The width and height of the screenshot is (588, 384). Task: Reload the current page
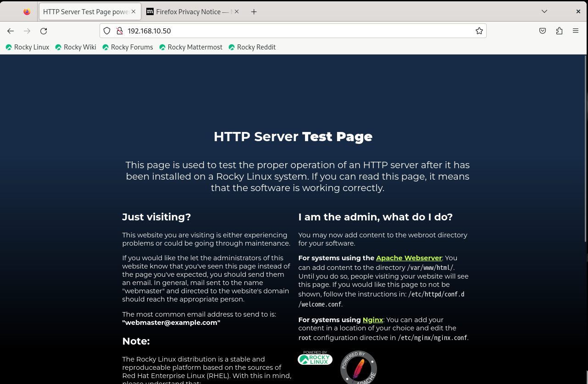point(44,31)
